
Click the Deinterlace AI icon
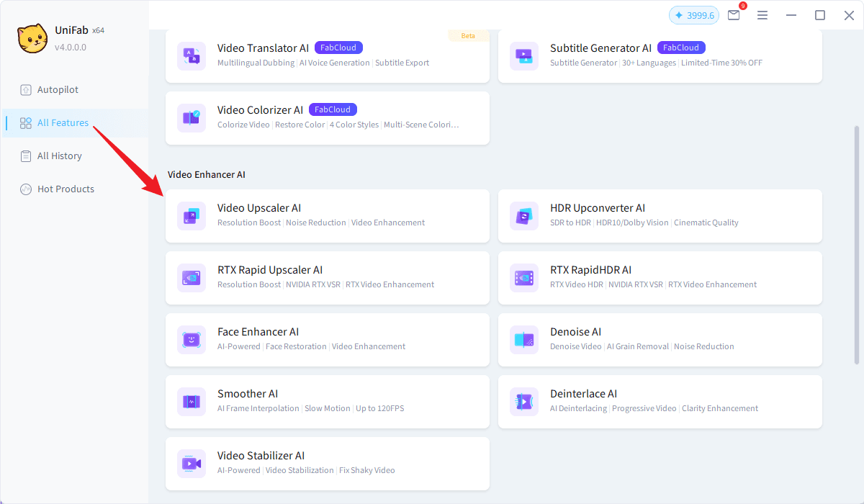click(x=524, y=402)
